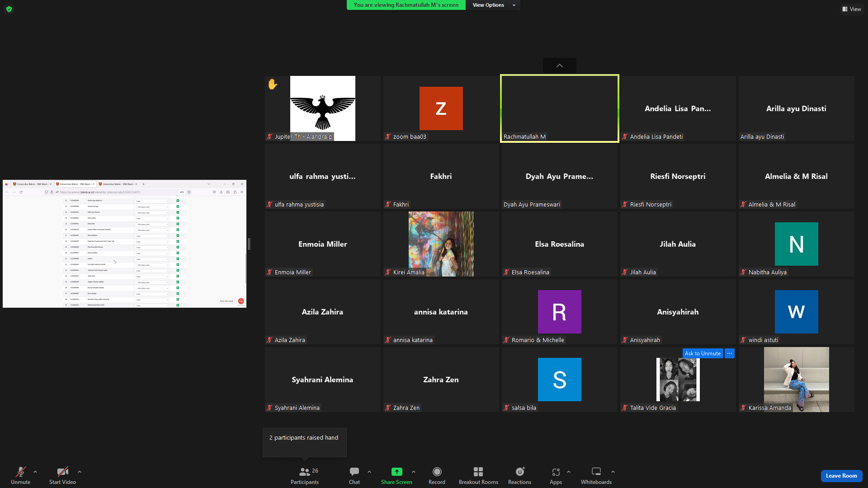Screen dimensions: 868x488
Task: Click the name label ulfa rahma yustisia
Action: 299,204
